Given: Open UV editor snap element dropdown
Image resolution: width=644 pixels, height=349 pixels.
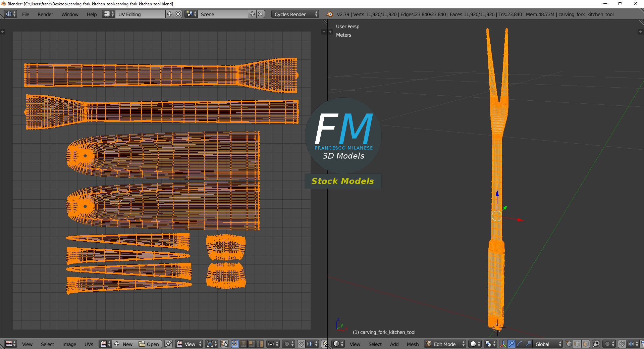Looking at the screenshot, I should [x=312, y=344].
